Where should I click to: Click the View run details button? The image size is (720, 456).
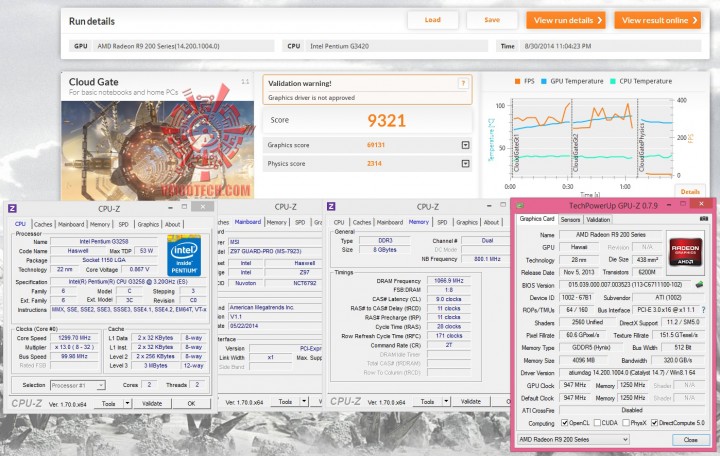pyautogui.click(x=566, y=20)
